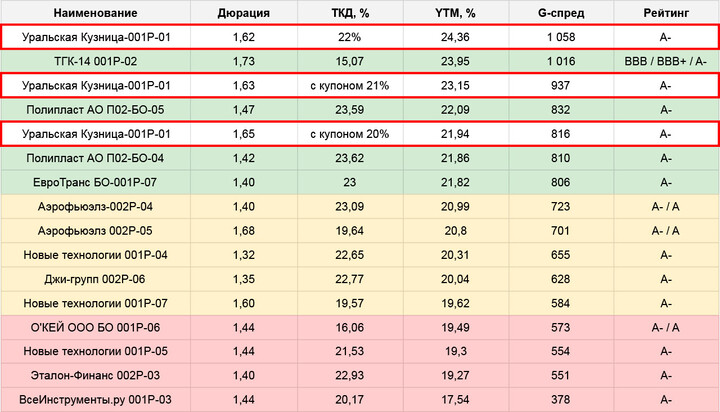Click ТКД value 22,77

(349, 279)
